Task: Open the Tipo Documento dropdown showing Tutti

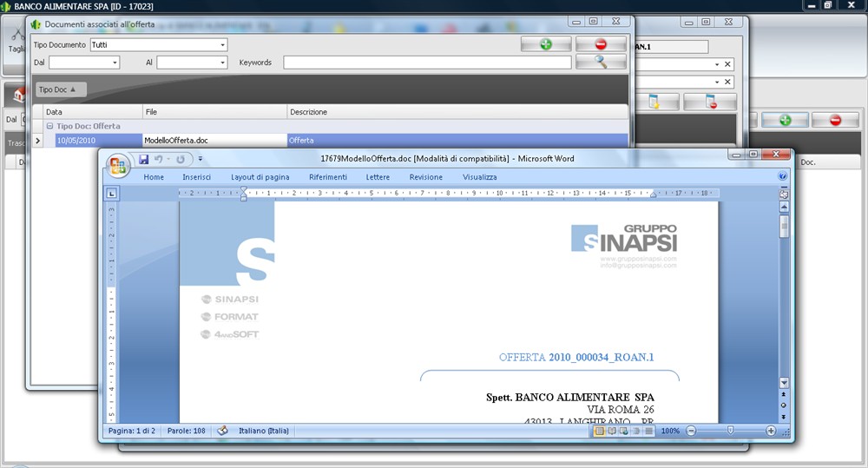Action: 159,45
